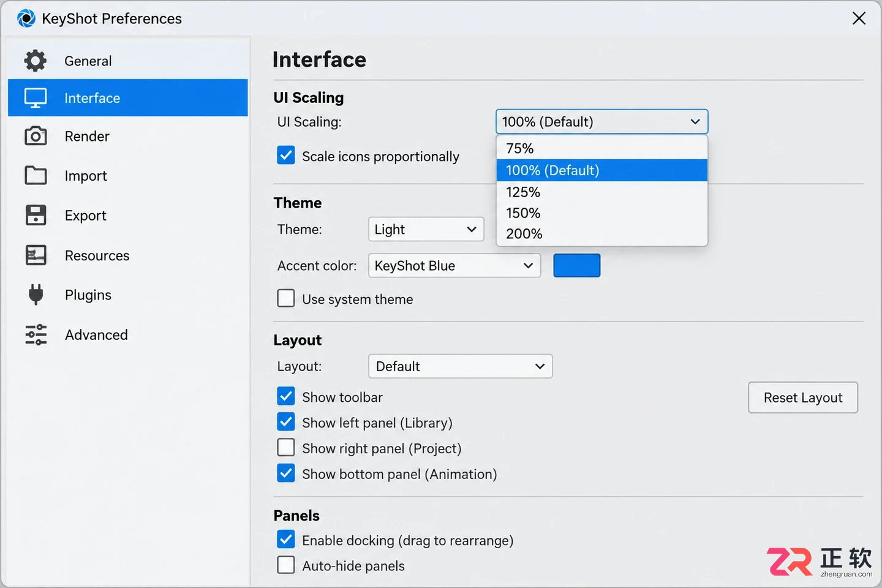Disable Enable docking checkbox

point(286,540)
